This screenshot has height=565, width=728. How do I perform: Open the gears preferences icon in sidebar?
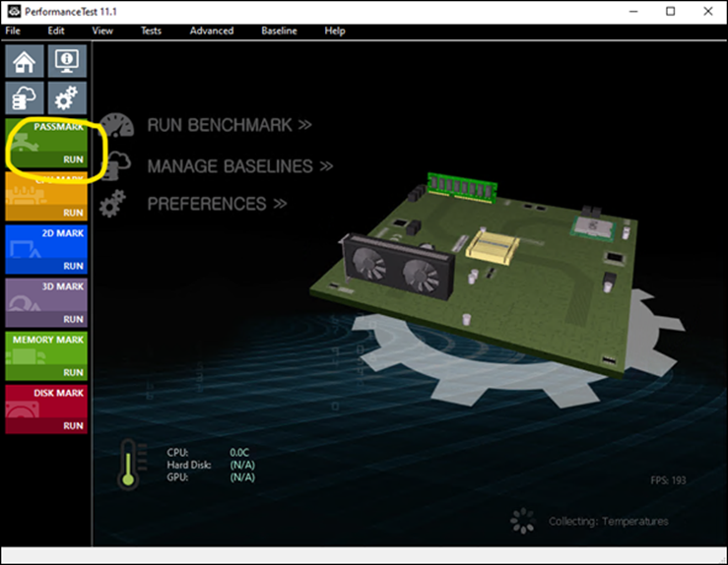tap(67, 97)
